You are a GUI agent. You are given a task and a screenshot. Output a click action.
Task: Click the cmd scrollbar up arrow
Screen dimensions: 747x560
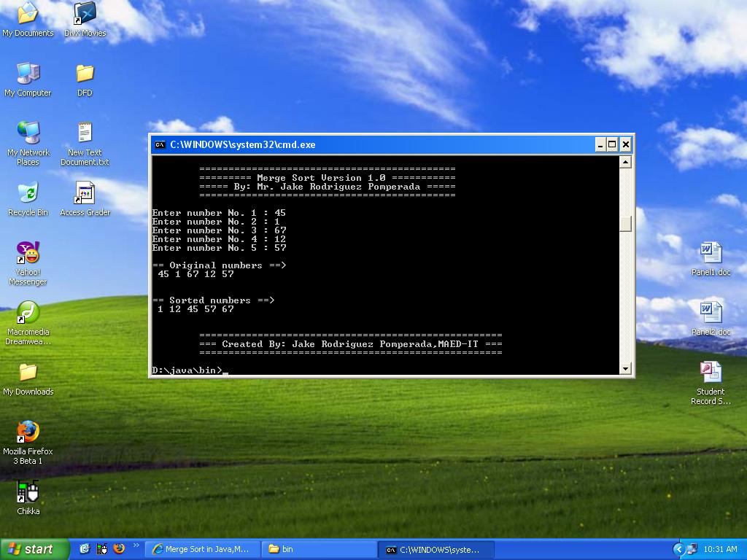pyautogui.click(x=625, y=163)
